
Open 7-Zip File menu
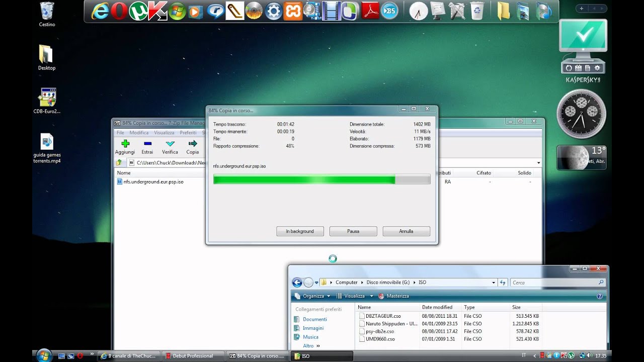pos(120,133)
